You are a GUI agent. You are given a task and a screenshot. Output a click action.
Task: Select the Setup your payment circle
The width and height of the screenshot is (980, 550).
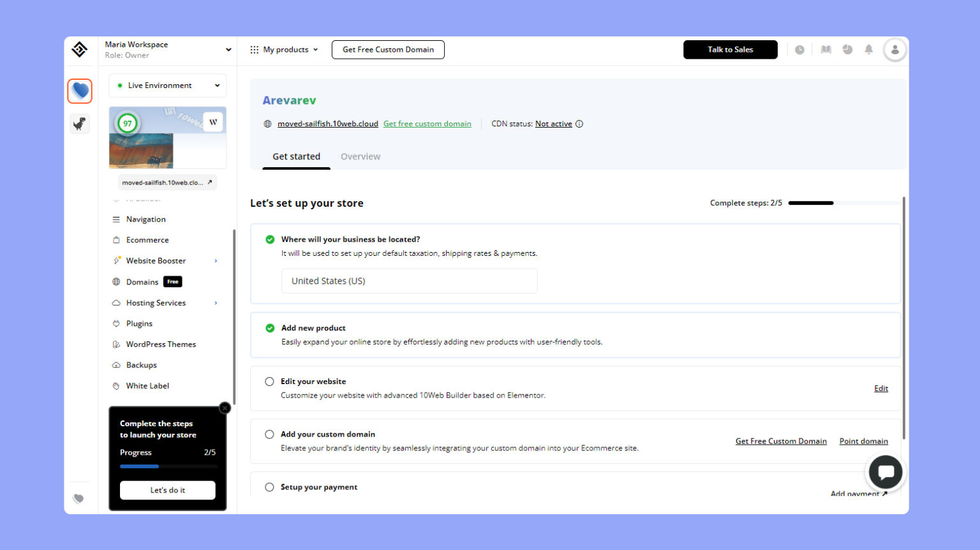pyautogui.click(x=269, y=487)
